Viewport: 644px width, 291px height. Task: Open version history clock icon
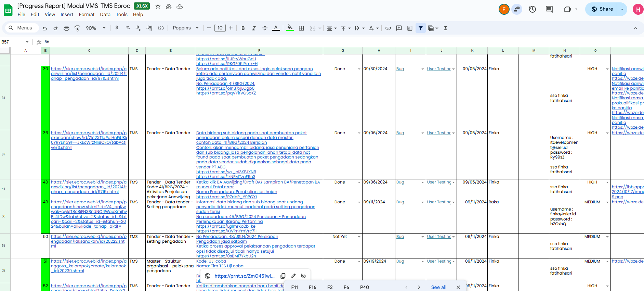tap(532, 9)
